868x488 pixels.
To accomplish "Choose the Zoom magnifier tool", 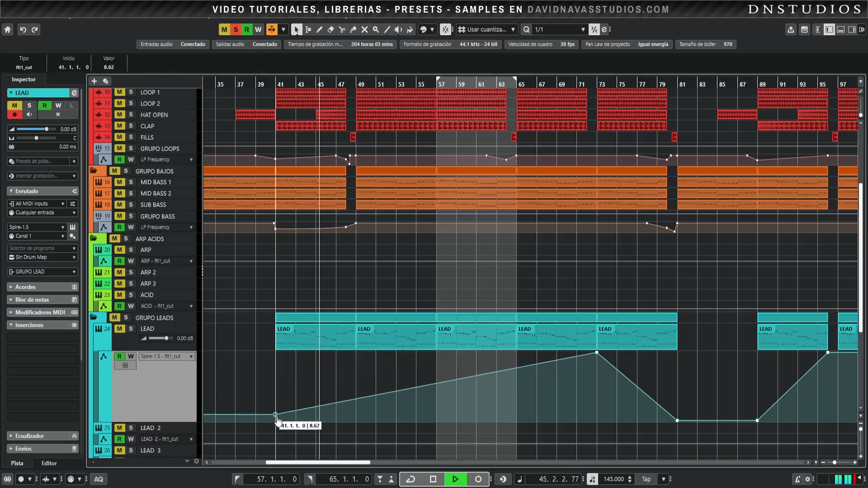I will 375,30.
